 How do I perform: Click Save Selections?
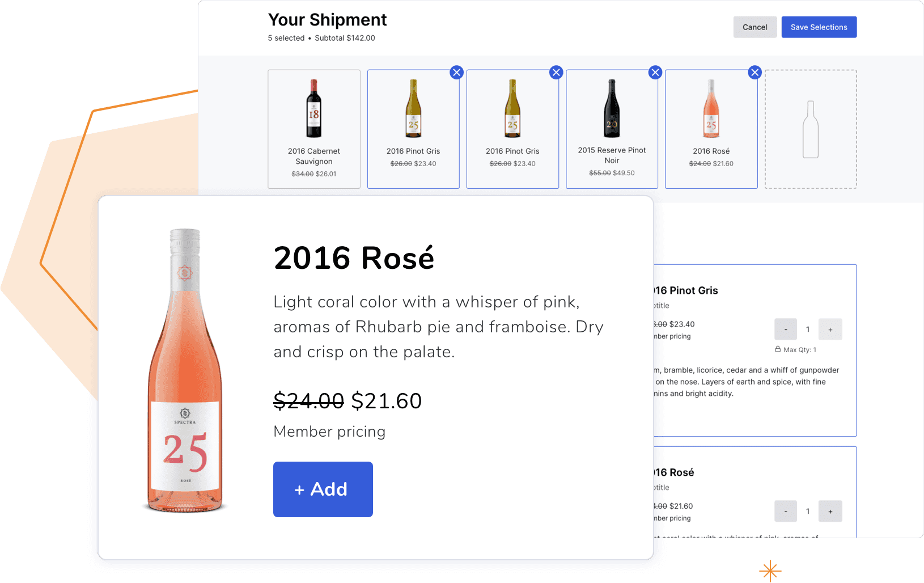819,27
